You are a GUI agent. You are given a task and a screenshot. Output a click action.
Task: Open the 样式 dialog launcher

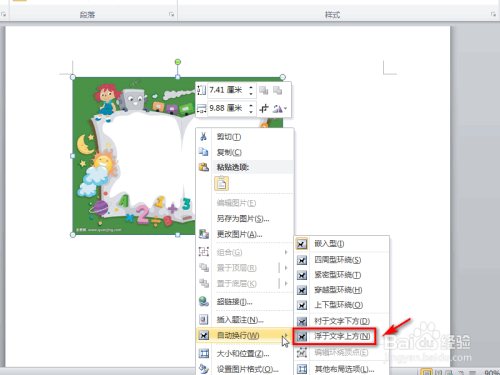click(493, 14)
